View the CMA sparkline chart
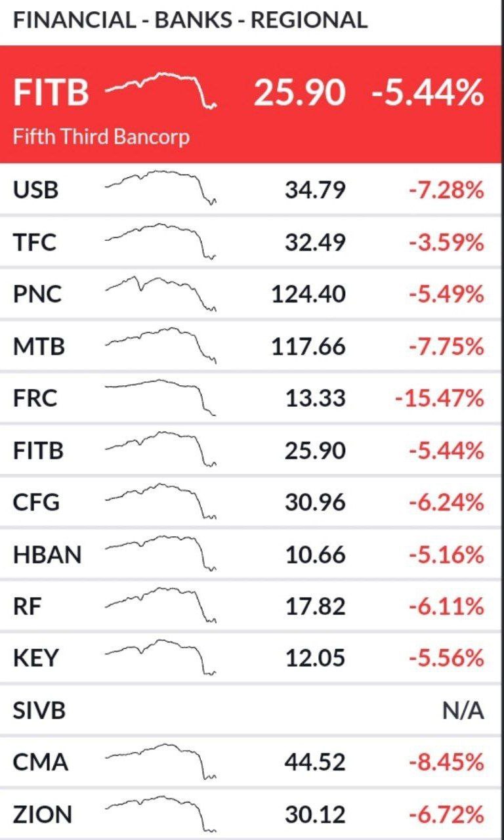504x840 pixels. [160, 760]
